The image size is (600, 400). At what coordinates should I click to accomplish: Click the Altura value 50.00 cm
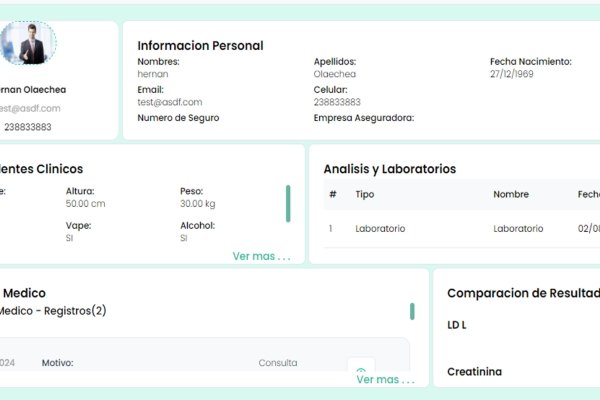85,204
